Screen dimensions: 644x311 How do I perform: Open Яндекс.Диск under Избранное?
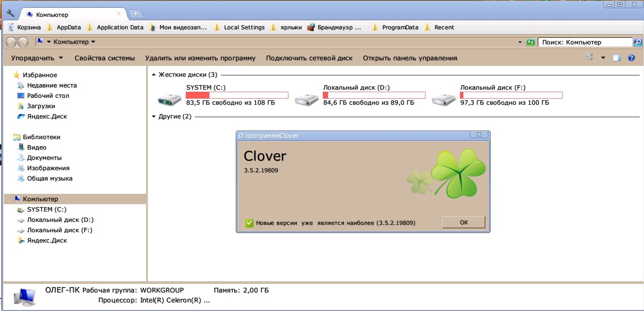point(47,116)
